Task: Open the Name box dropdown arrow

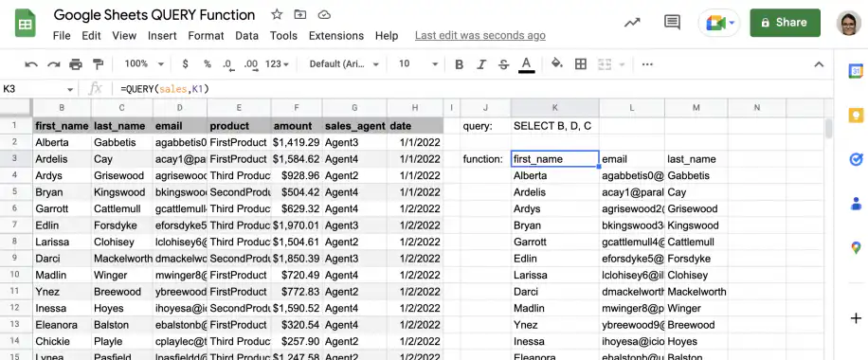Action: coord(70,89)
